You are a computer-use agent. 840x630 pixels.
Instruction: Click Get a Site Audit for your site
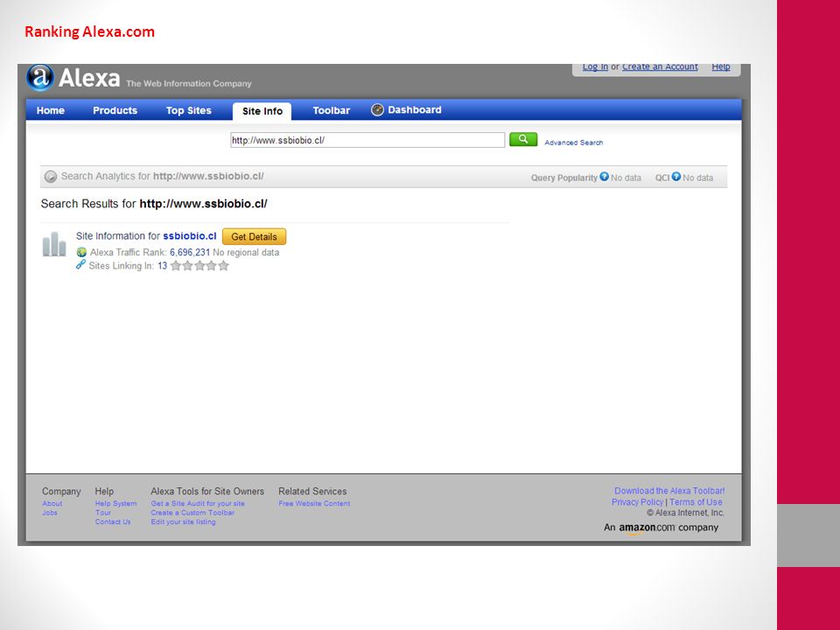point(198,504)
